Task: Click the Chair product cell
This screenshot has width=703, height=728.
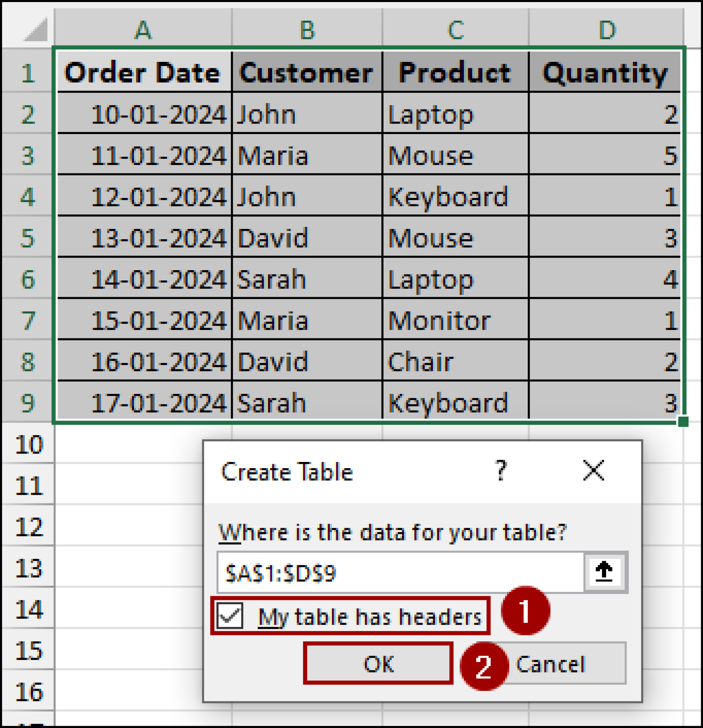Action: pos(455,362)
